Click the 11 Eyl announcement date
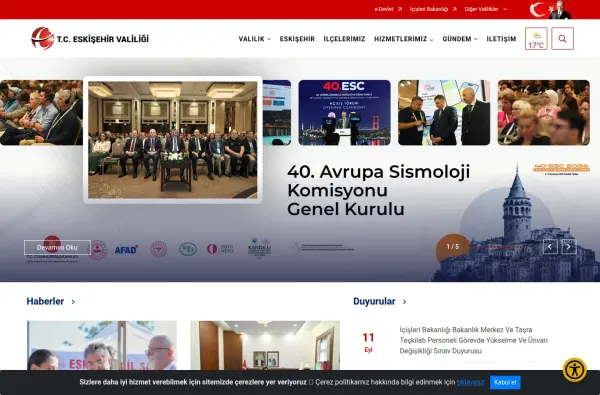 point(368,342)
